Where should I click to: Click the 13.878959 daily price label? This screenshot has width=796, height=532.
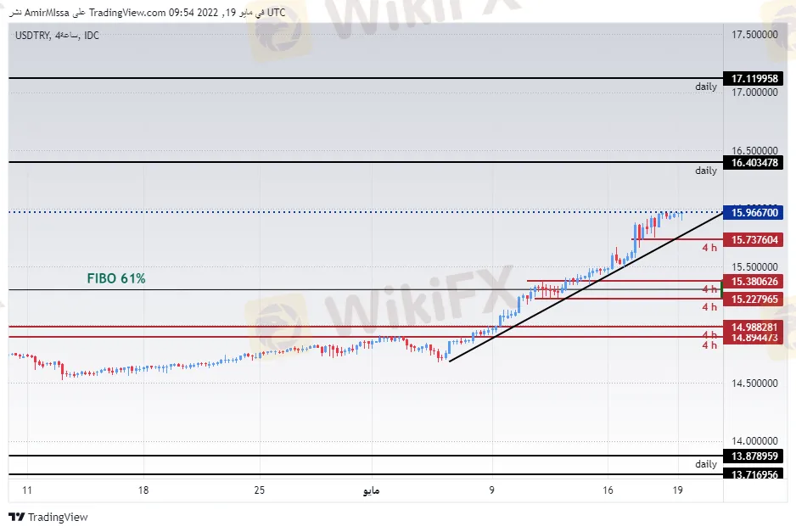754,456
